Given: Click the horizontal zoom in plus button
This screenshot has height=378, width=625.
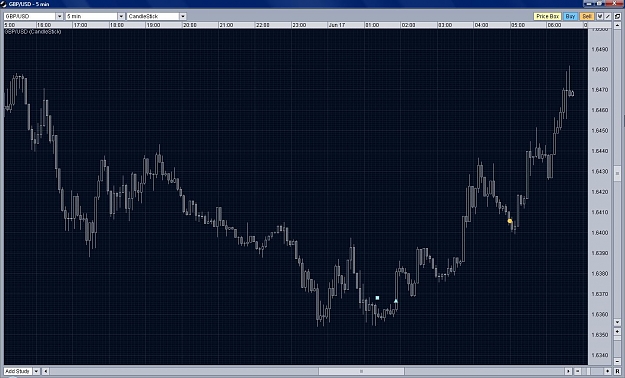Looking at the screenshot, I should pyautogui.click(x=607, y=371).
